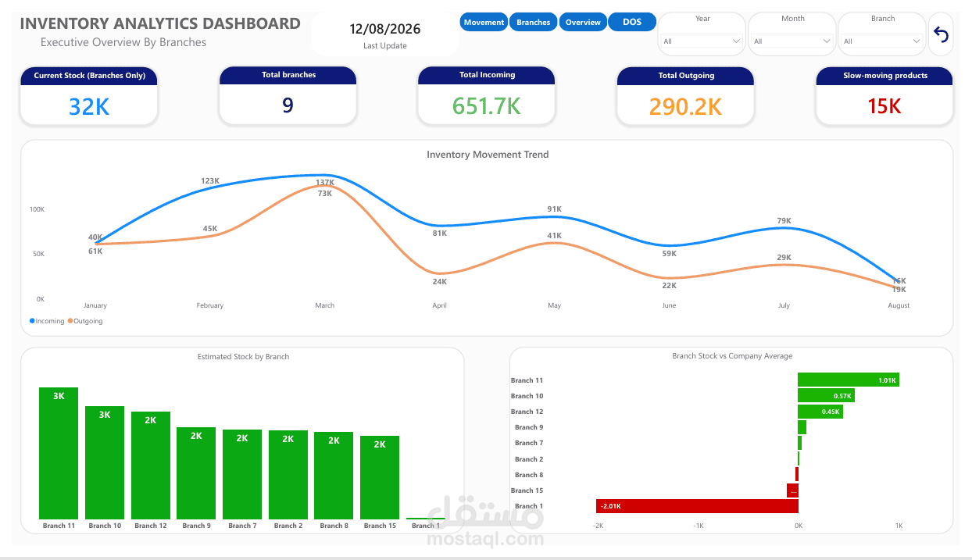Select the Branch 10 0.57K variance bar
This screenshot has width=972, height=560.
(x=826, y=396)
